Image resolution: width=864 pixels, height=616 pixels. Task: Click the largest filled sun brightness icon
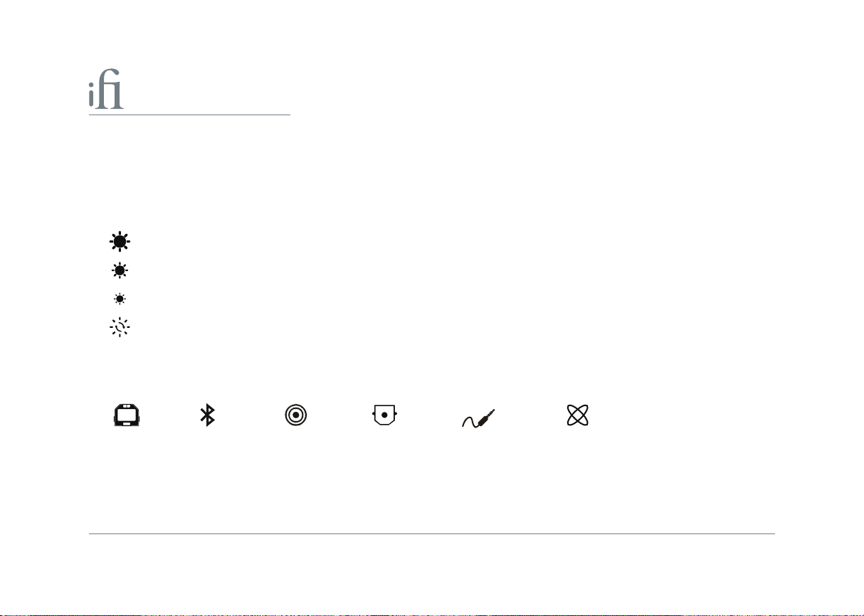(120, 242)
